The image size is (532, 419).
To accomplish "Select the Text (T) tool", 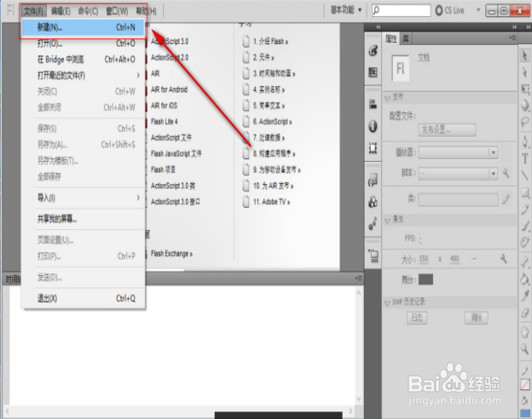I will 525,158.
